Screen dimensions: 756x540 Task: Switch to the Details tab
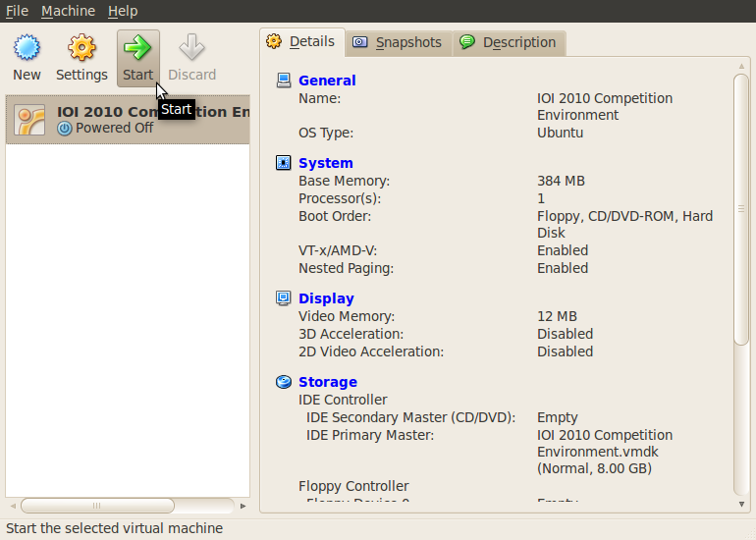click(x=302, y=42)
